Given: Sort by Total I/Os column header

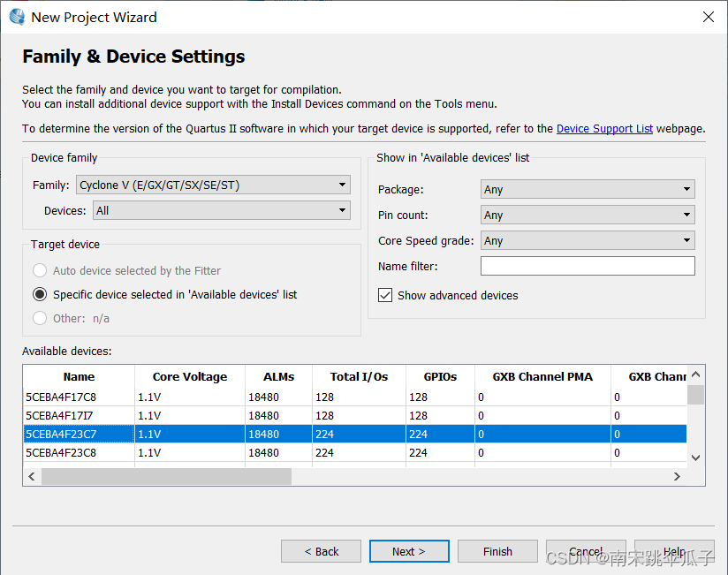Looking at the screenshot, I should click(359, 376).
